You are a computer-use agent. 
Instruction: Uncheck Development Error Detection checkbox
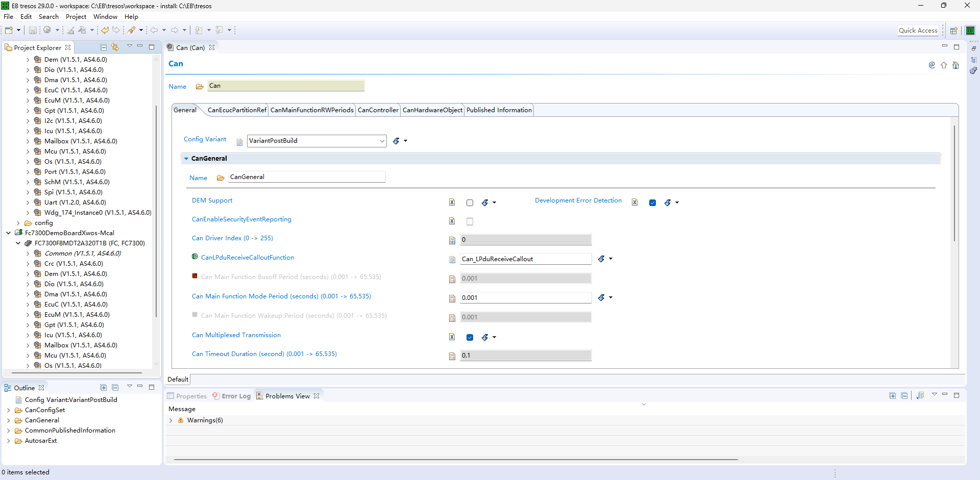click(x=652, y=203)
